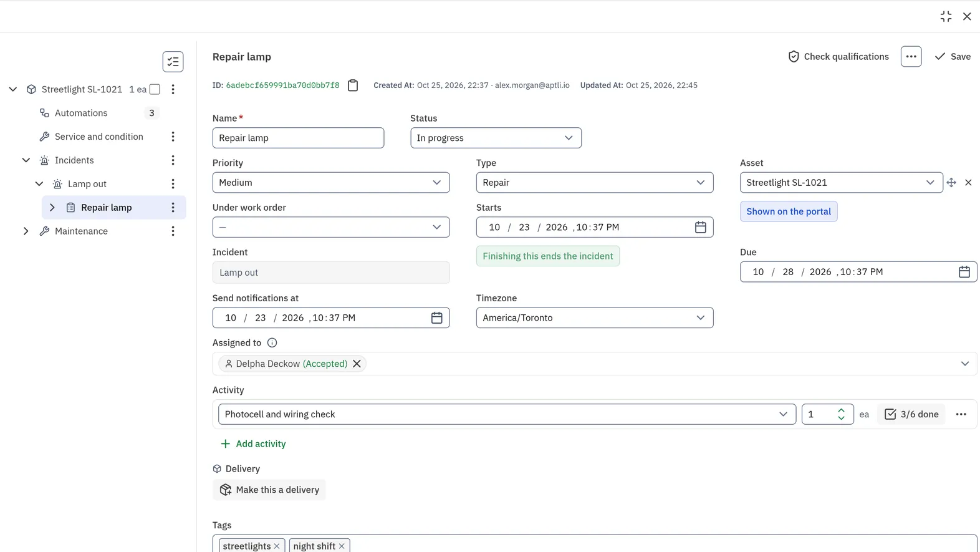Open the Type dropdown set to Repair
980x552 pixels.
click(594, 183)
